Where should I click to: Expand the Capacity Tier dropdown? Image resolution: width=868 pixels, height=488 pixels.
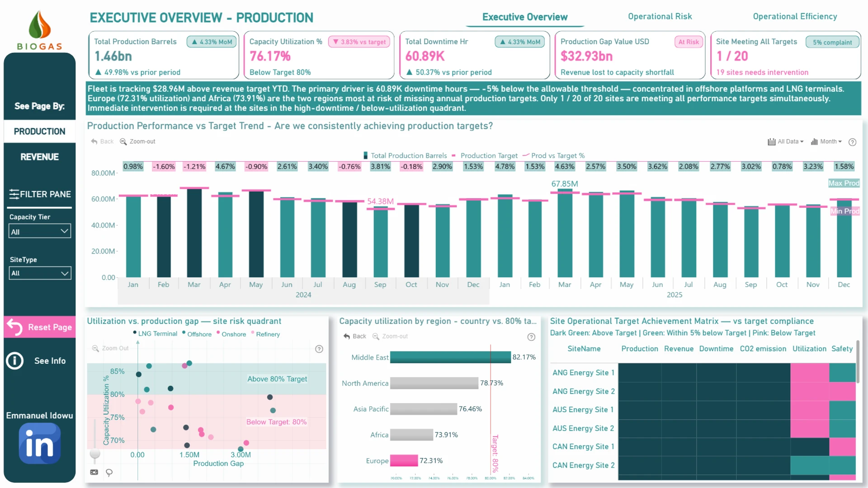[40, 231]
